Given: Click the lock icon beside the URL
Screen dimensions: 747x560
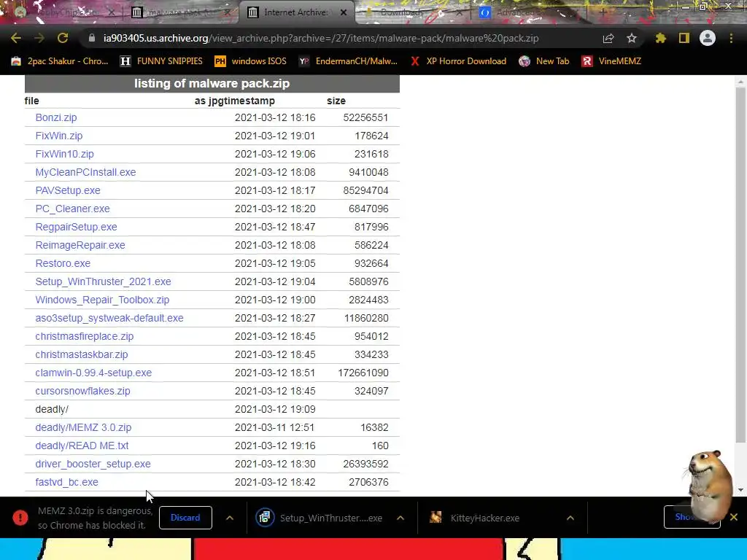Looking at the screenshot, I should 92,38.
